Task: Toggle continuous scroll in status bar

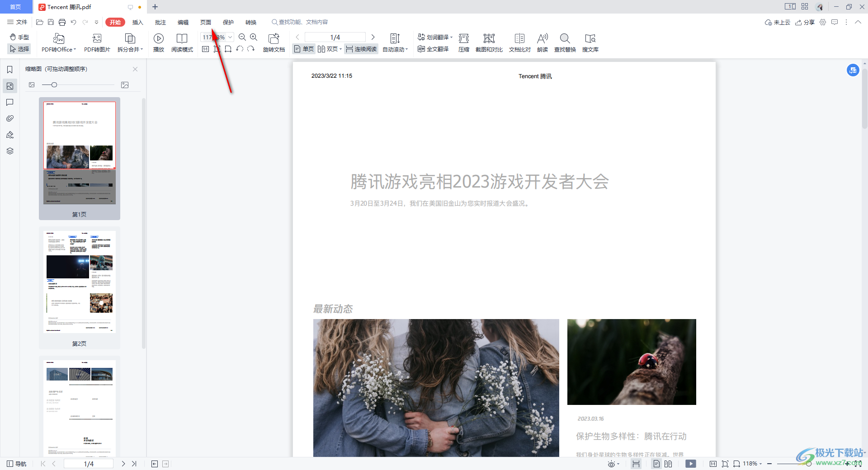Action: 636,464
